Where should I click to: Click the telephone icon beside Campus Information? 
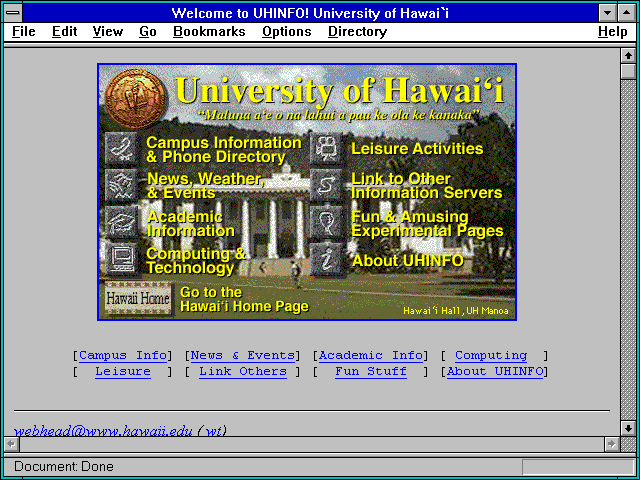click(x=121, y=149)
